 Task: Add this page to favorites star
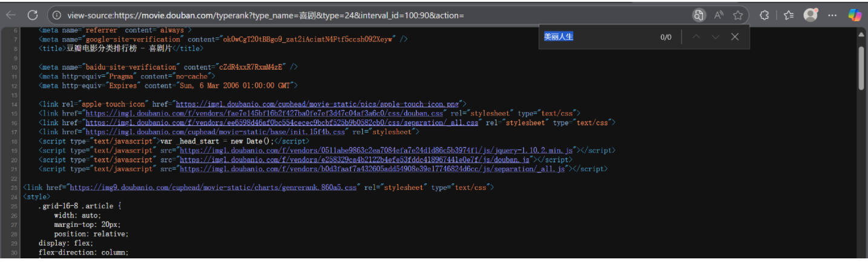tap(738, 15)
